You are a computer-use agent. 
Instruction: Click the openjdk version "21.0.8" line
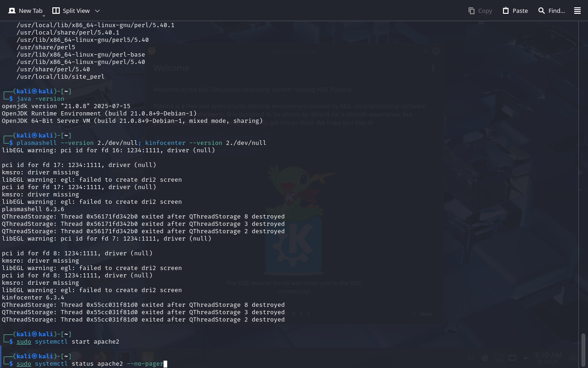tap(66, 106)
